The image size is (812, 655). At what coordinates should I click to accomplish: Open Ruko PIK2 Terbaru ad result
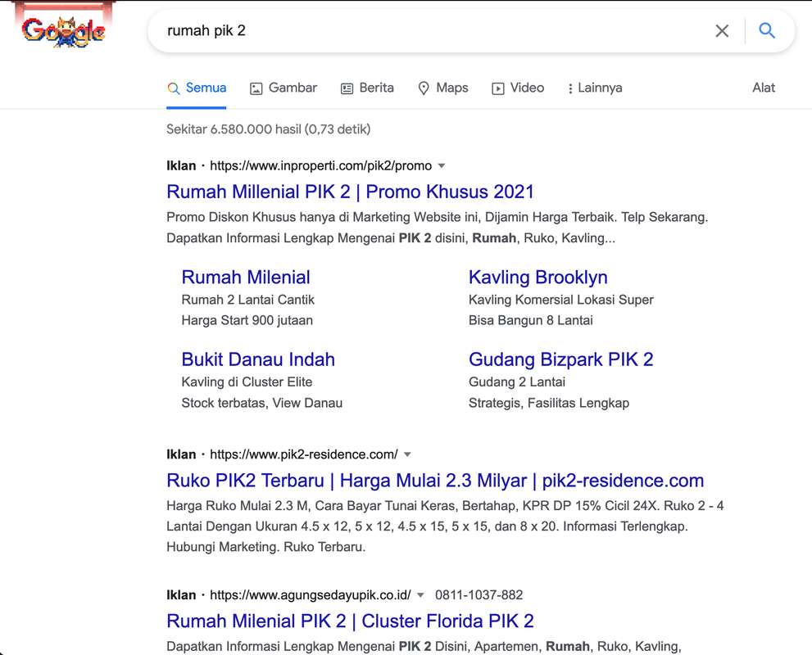click(x=434, y=481)
